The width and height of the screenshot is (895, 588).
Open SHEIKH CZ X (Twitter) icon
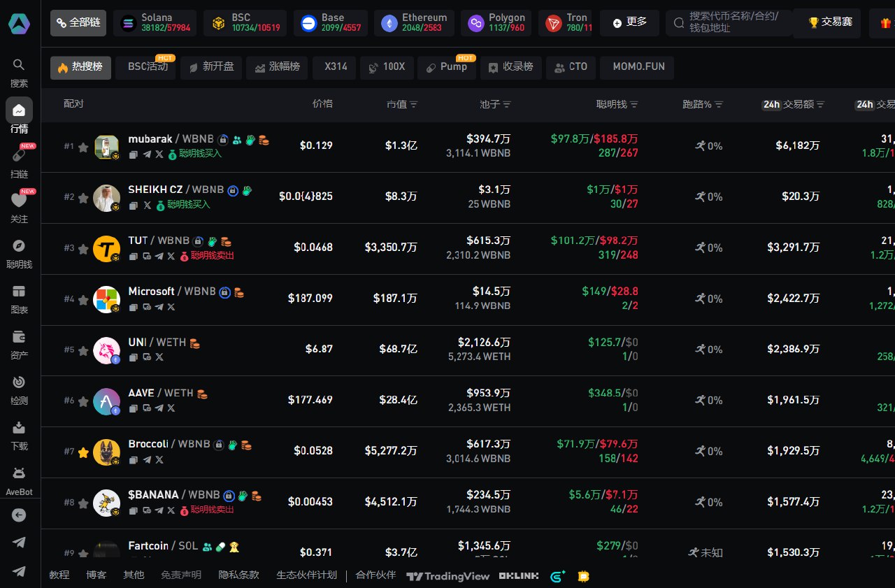(x=146, y=205)
